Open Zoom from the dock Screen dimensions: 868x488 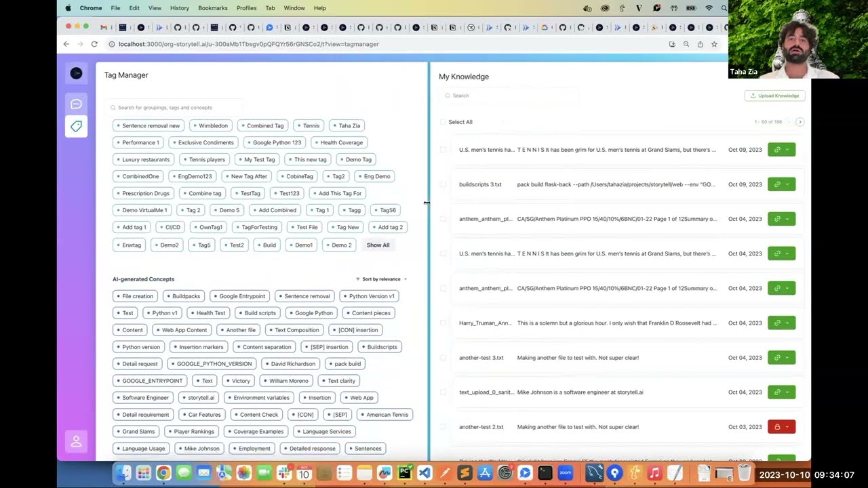coord(566,472)
